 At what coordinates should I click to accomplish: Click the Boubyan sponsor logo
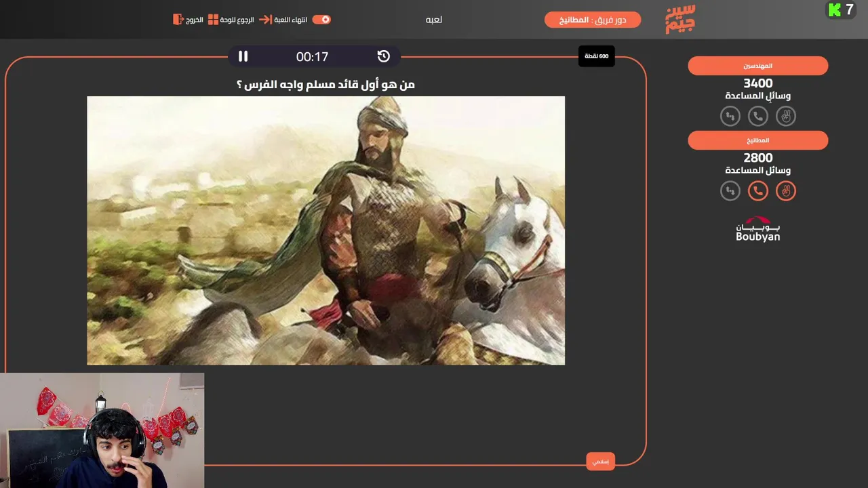758,229
